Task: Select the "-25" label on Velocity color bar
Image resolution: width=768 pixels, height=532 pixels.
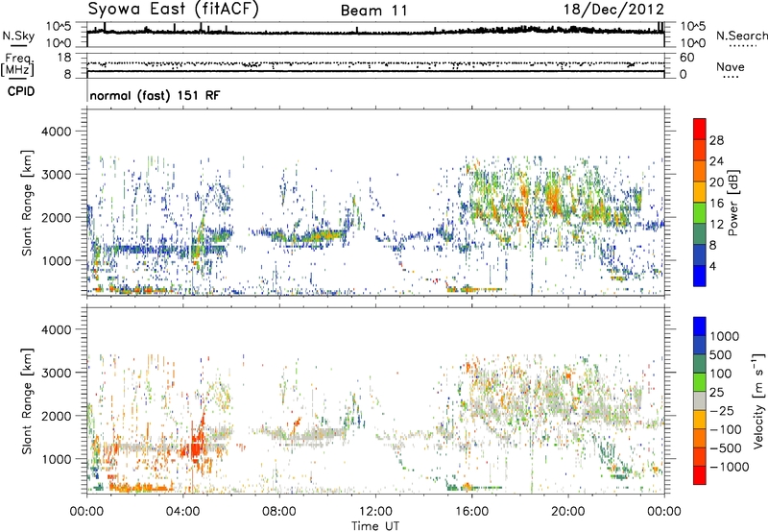Action: [x=722, y=410]
